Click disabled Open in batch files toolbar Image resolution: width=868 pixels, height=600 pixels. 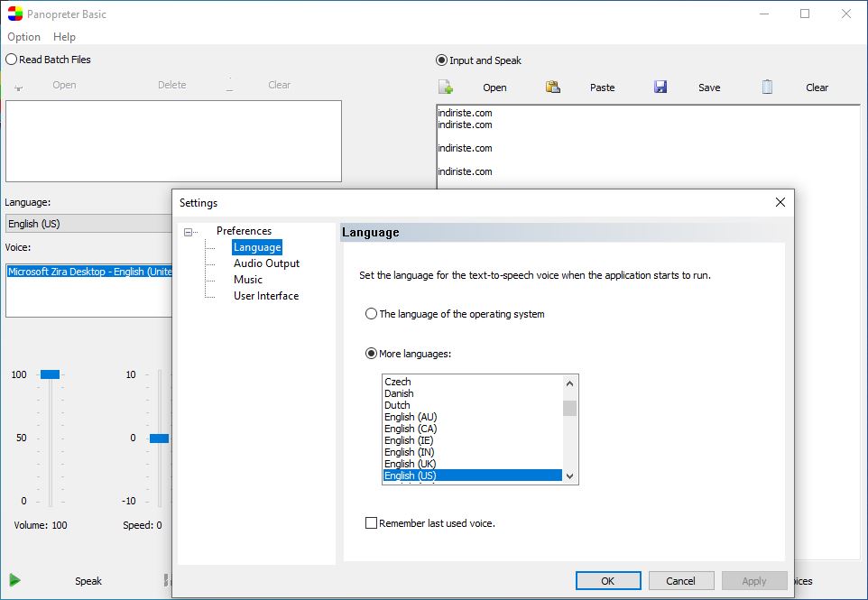pos(64,85)
